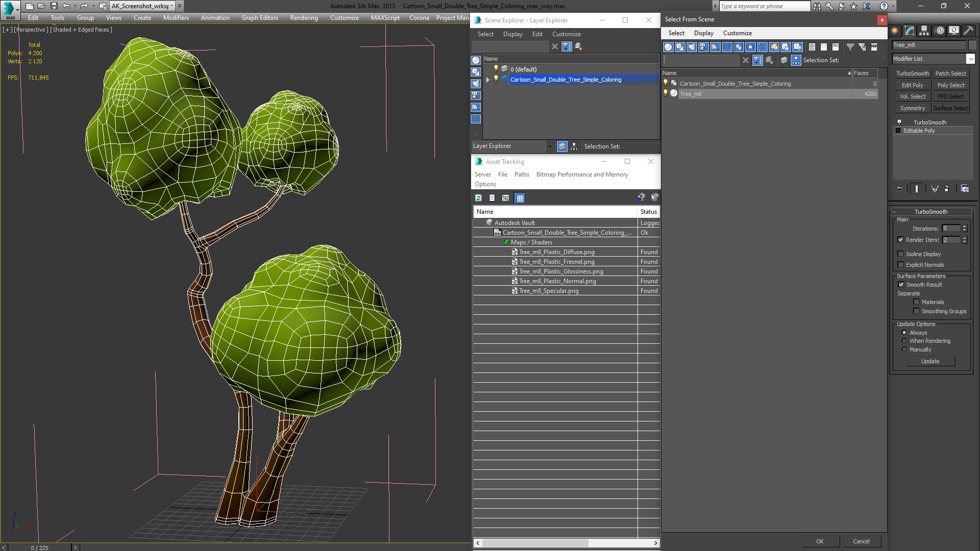
Task: Open the Motion command panel tab
Action: coord(939,31)
